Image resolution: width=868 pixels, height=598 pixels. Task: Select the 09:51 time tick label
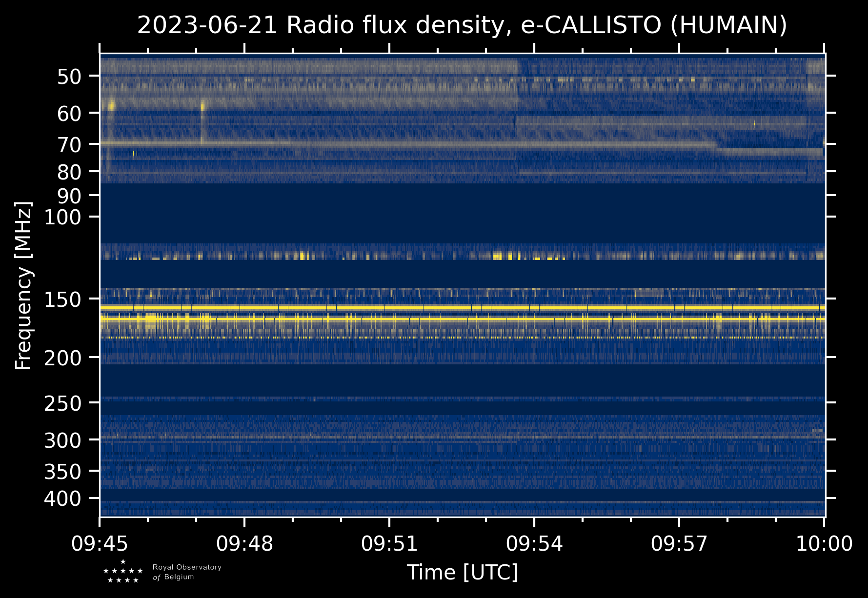point(389,544)
